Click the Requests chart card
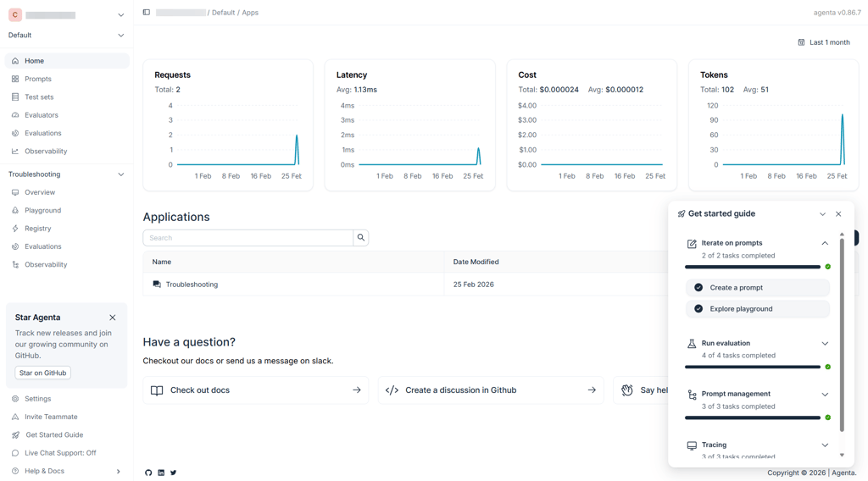 228,125
